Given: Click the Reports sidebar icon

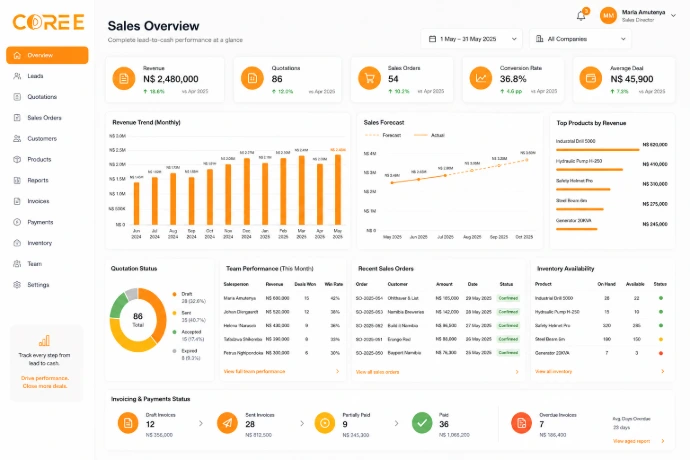Looking at the screenshot, I should coord(17,180).
